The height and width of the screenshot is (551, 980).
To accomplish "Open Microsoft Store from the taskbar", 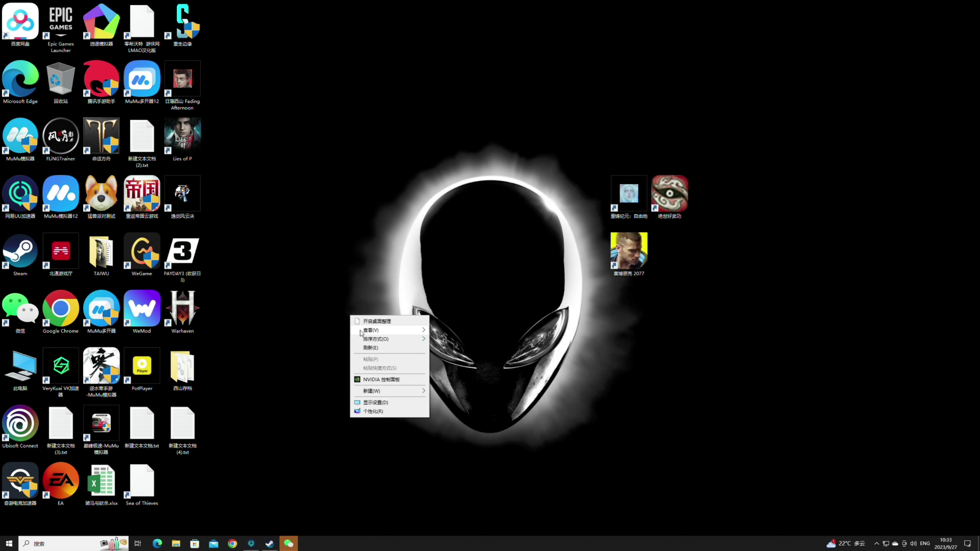I will tap(194, 543).
